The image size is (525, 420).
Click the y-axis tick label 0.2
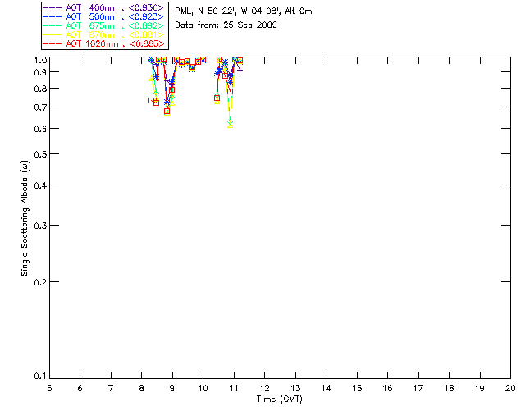[38, 282]
